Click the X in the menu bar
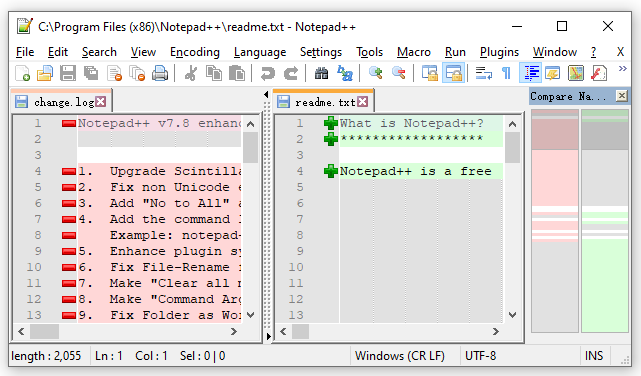The width and height of the screenshot is (641, 376). pyautogui.click(x=620, y=52)
